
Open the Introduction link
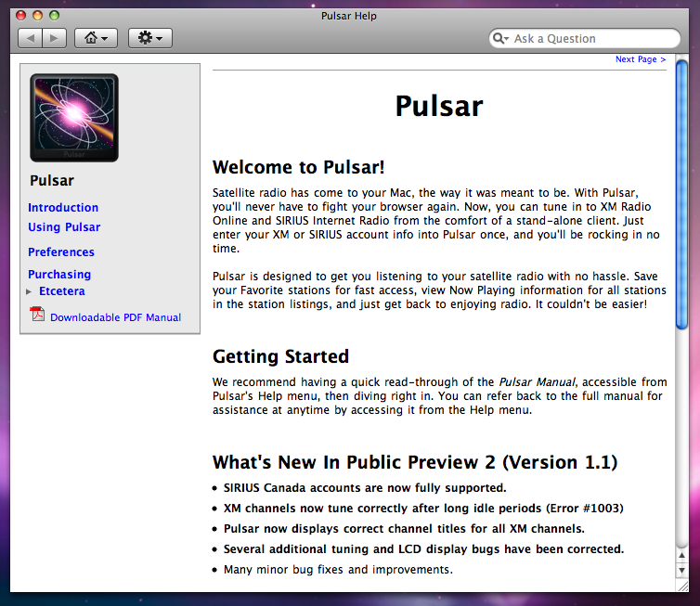coord(63,208)
